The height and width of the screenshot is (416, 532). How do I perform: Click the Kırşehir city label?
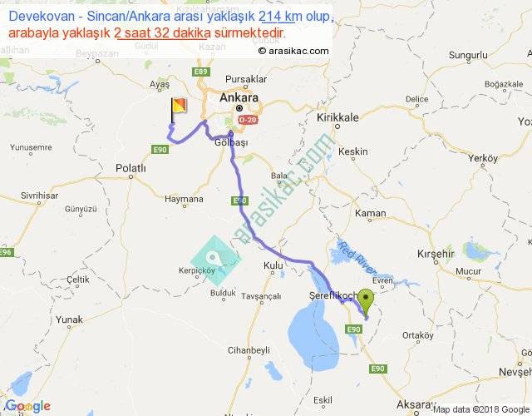pos(436,254)
